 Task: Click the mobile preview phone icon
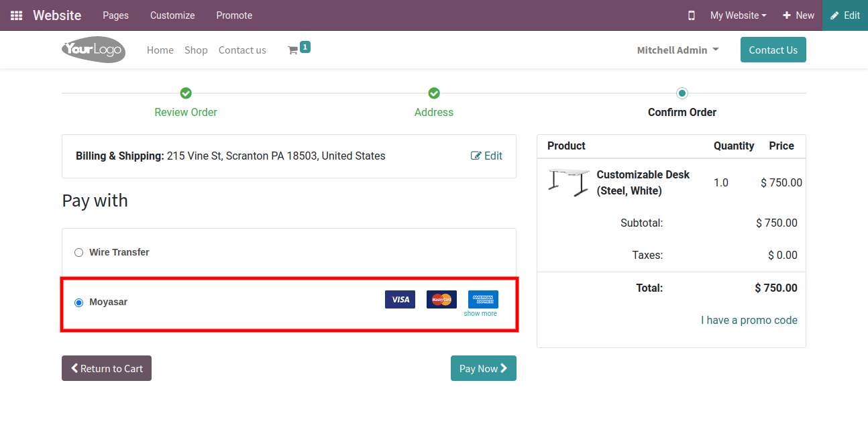click(691, 15)
